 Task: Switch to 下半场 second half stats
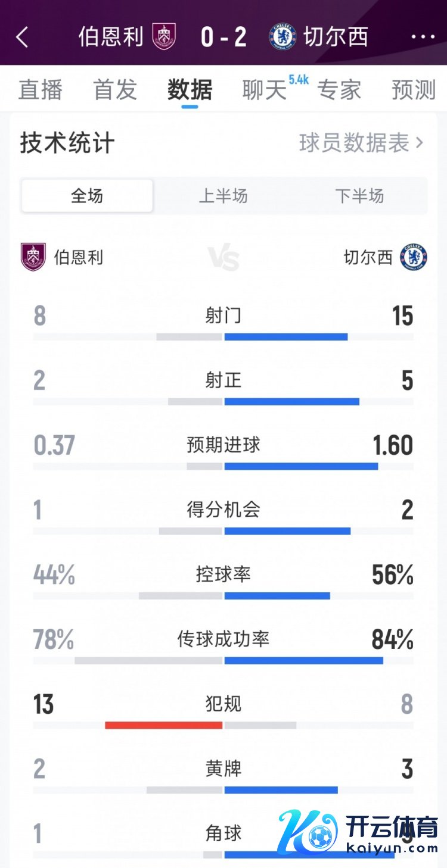359,196
